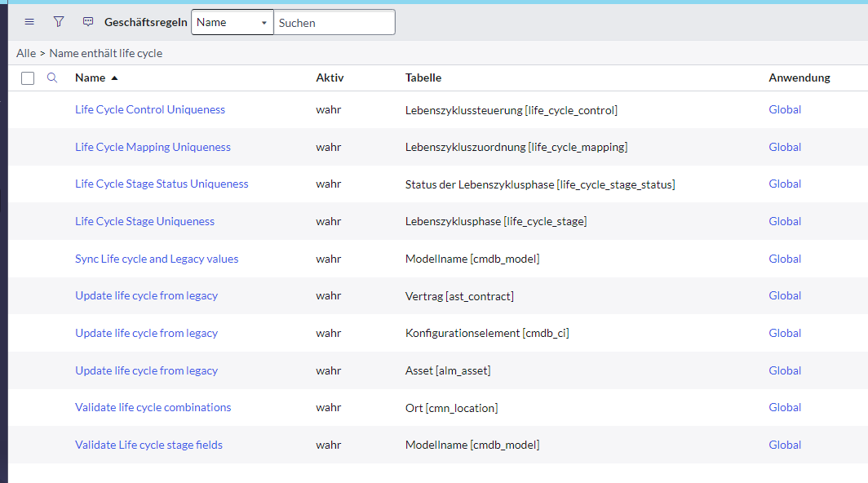The width and height of the screenshot is (868, 483).
Task: Click 'wahr' in the Vertrag row
Action: pyautogui.click(x=329, y=296)
